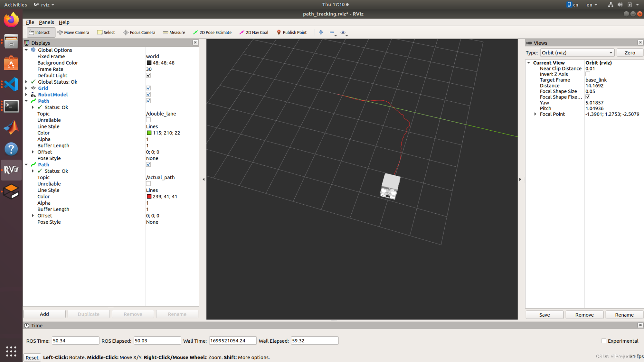Uncheck the RobotModel display checkbox
The width and height of the screenshot is (644, 362).
[x=148, y=95]
